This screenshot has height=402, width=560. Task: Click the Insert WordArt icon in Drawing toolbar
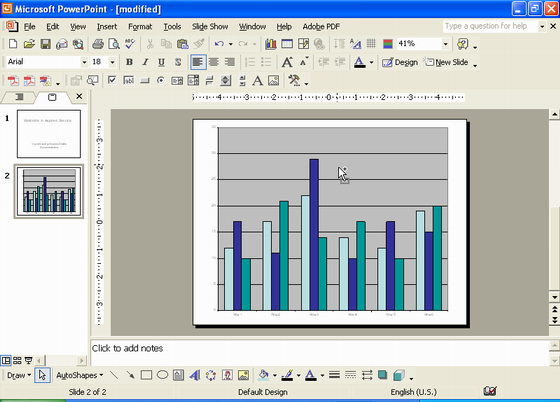(195, 375)
